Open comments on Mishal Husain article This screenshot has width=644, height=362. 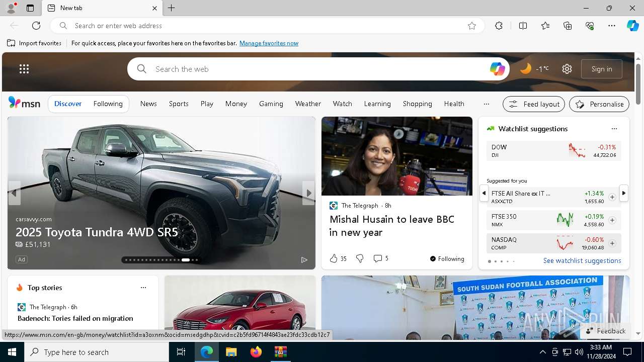tap(380, 258)
